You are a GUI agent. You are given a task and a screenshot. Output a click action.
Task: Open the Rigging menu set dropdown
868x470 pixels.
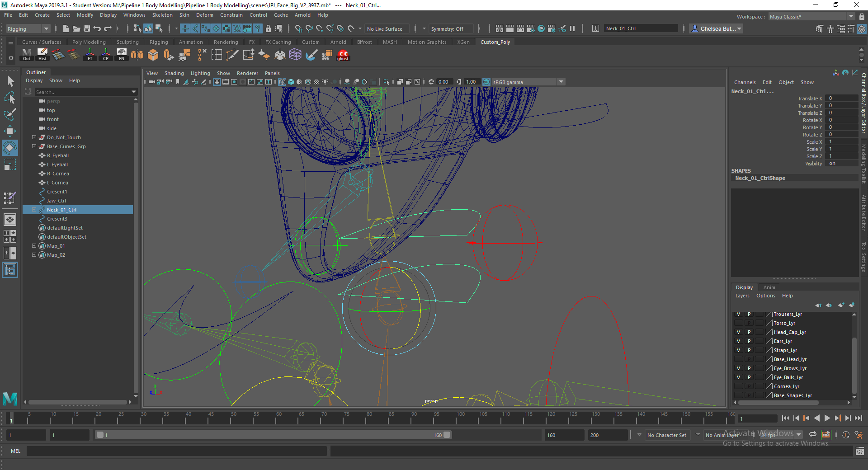tap(45, 28)
